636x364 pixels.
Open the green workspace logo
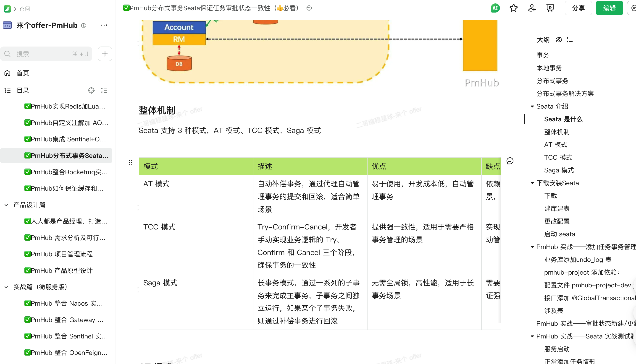click(7, 8)
